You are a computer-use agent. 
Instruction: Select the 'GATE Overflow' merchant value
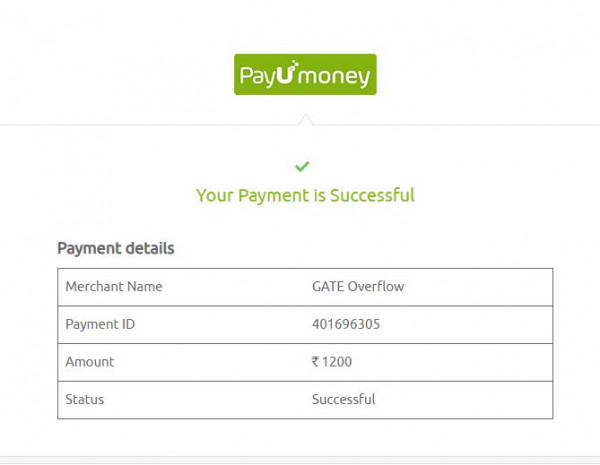(358, 286)
